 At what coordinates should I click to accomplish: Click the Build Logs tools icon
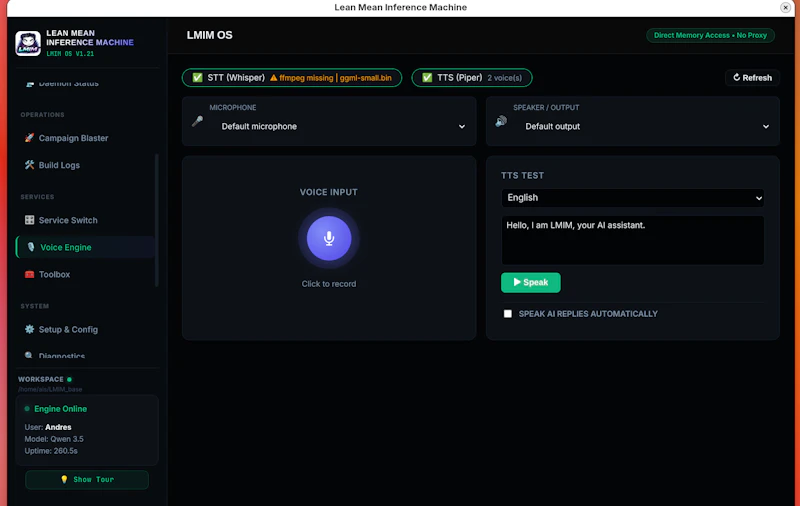(x=30, y=165)
